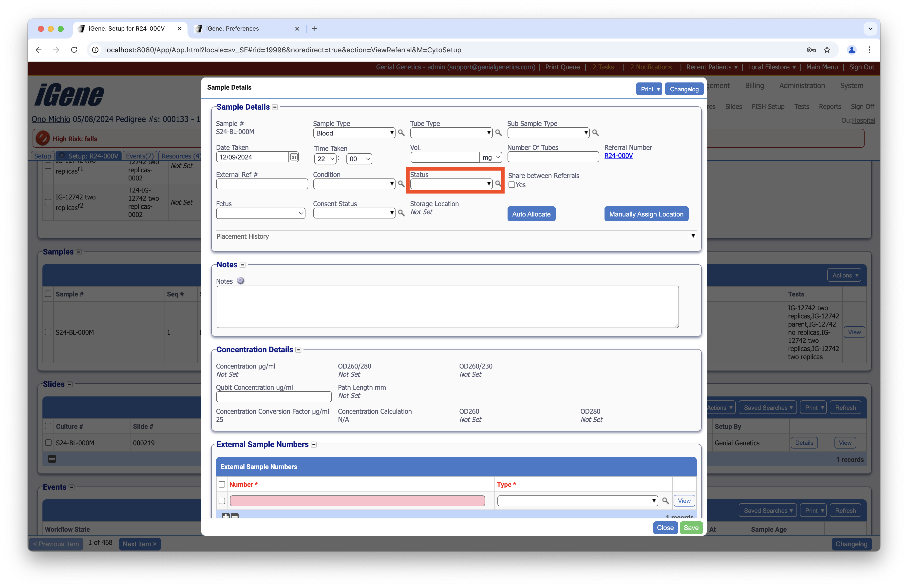The width and height of the screenshot is (908, 588).
Task: Click the Condition search magnifier
Action: point(401,184)
